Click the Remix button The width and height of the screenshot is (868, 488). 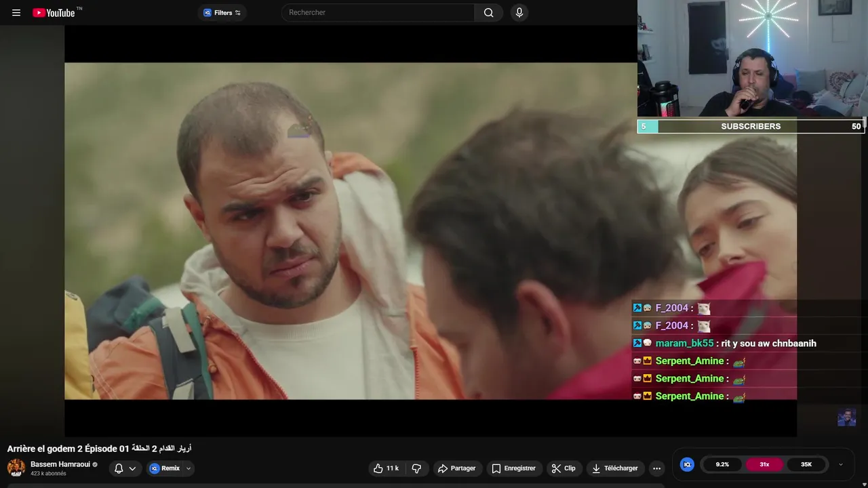coord(165,468)
